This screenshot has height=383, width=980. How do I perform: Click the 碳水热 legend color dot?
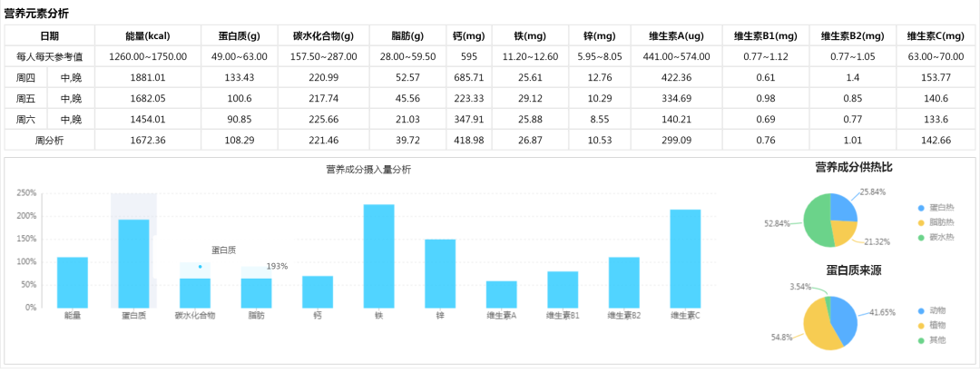pyautogui.click(x=921, y=238)
